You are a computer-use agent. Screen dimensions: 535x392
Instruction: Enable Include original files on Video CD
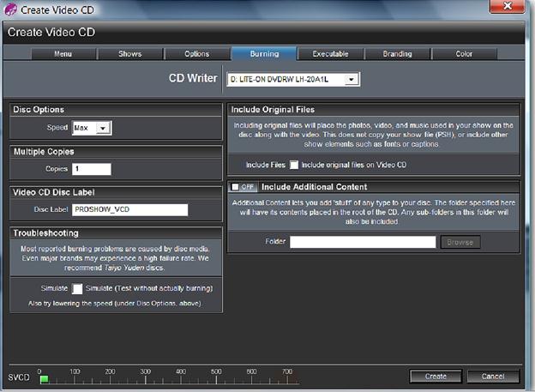[294, 165]
